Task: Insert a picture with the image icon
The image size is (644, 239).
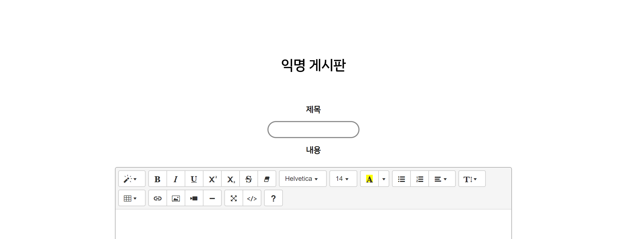Action: pos(176,198)
